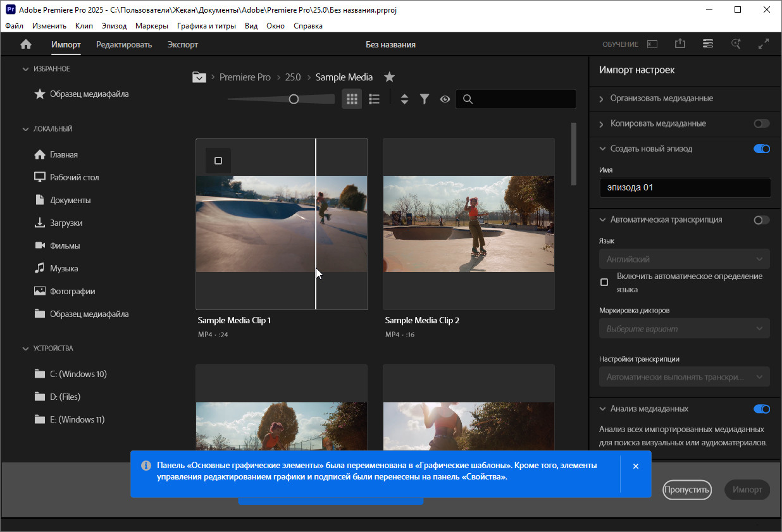
Task: Click the Home icon in header
Action: [x=26, y=44]
